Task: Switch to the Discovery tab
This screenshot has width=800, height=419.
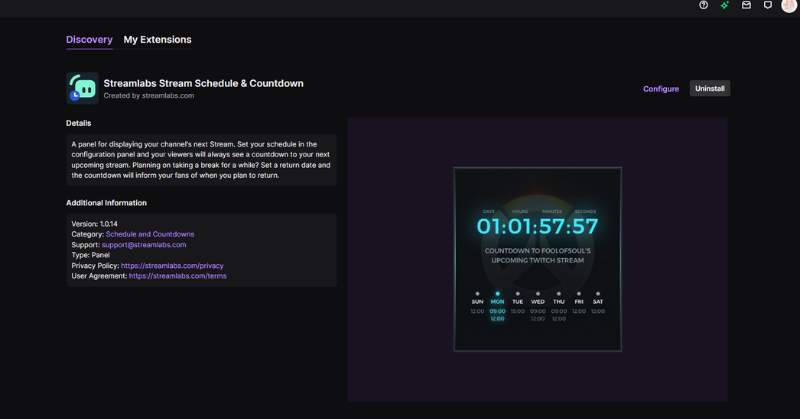Action: coord(89,39)
